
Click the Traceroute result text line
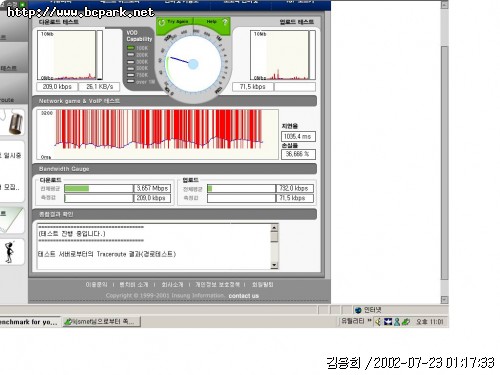tap(107, 254)
